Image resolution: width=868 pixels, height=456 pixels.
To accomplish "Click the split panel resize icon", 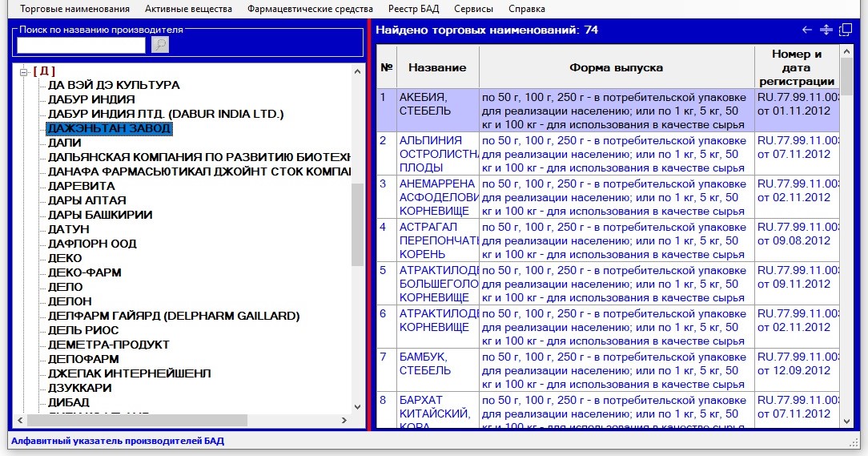I will point(826,30).
